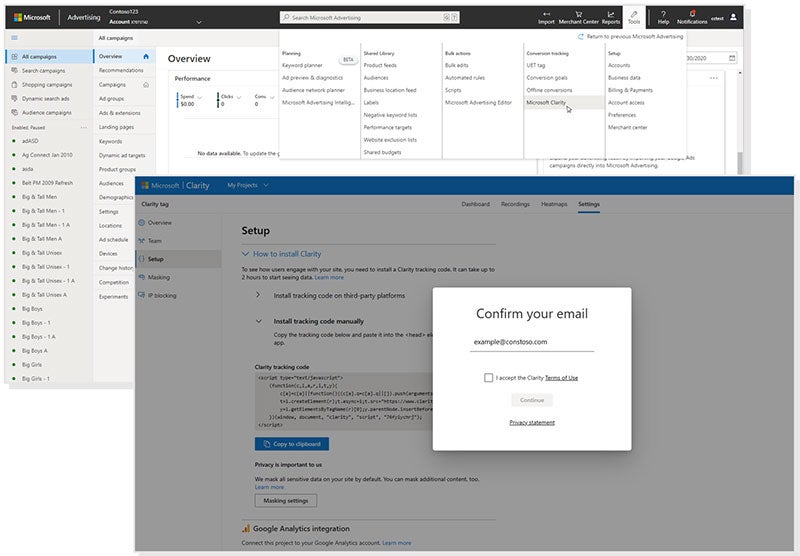Open Notifications bell icon
Viewport: 800px width, 556px height.
tap(692, 14)
